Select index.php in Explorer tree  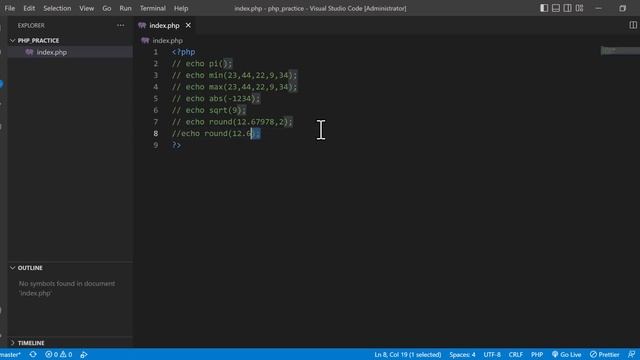70,52
